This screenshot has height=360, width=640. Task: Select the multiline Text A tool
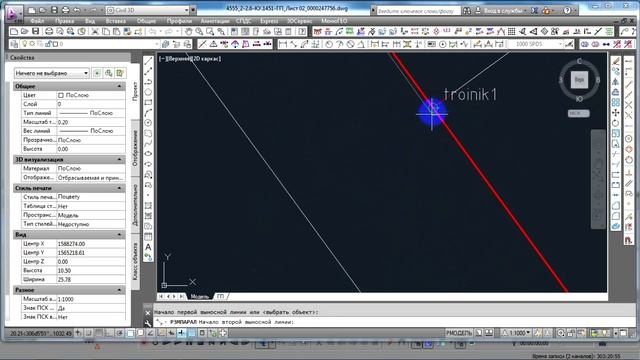click(x=148, y=247)
